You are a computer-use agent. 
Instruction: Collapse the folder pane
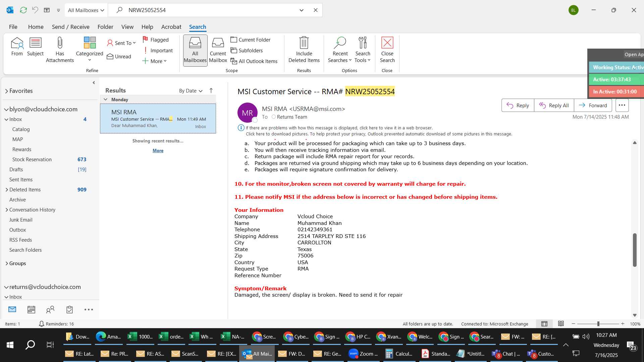94,82
